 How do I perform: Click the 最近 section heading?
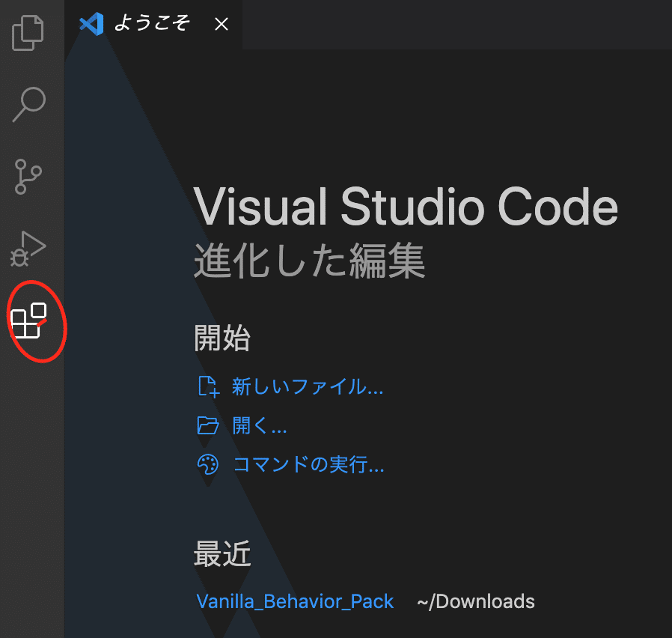click(x=222, y=554)
